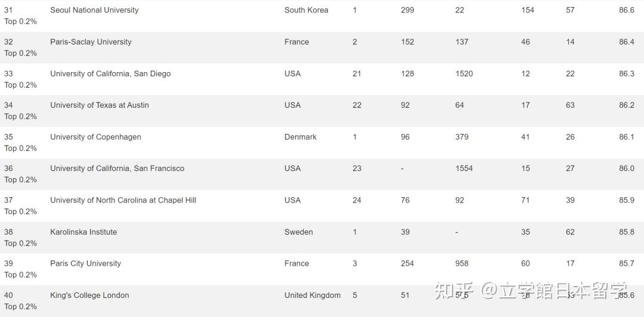This screenshot has width=644, height=317.
Task: Click the King's College London name
Action: click(89, 295)
